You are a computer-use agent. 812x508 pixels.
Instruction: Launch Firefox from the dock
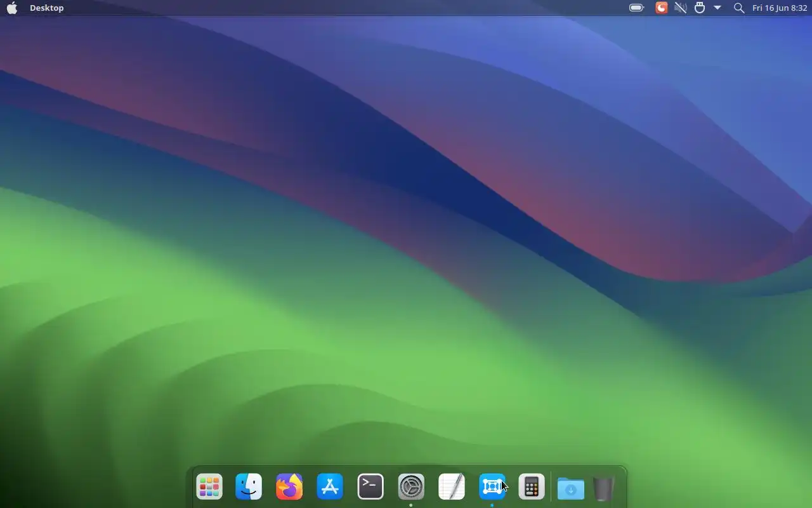pyautogui.click(x=289, y=487)
